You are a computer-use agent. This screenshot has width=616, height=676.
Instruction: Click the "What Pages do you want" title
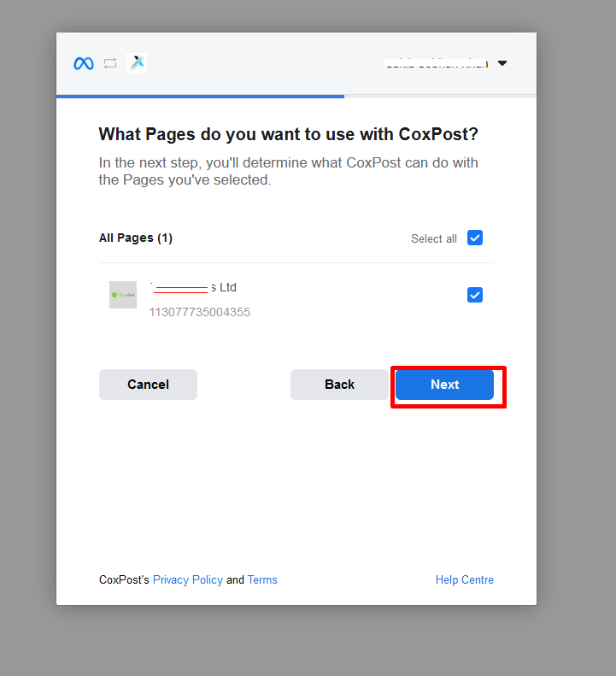(x=289, y=134)
